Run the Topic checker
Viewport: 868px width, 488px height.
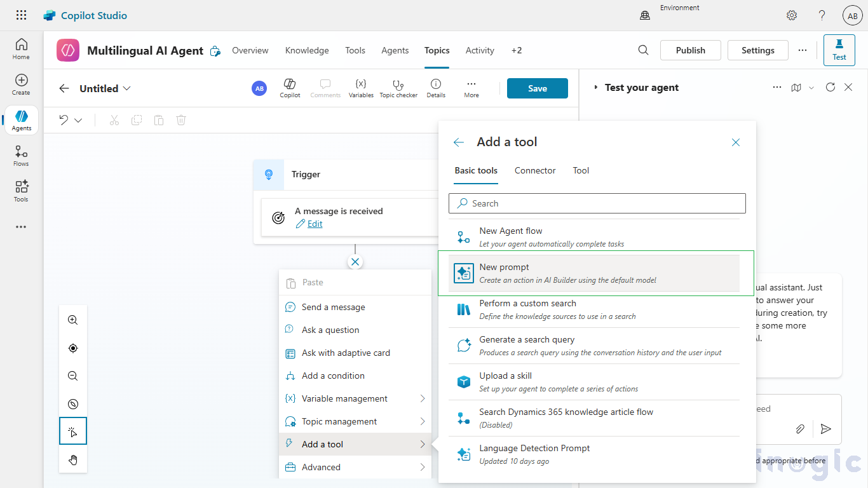pos(398,88)
